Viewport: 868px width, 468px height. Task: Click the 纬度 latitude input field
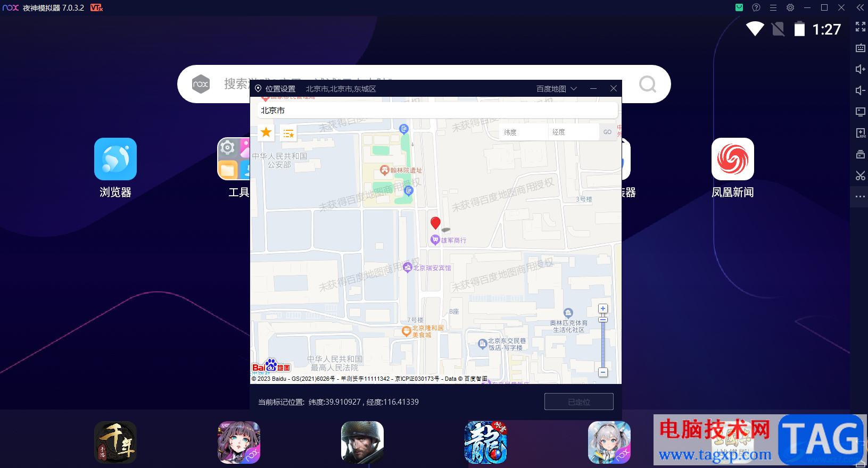click(x=524, y=132)
